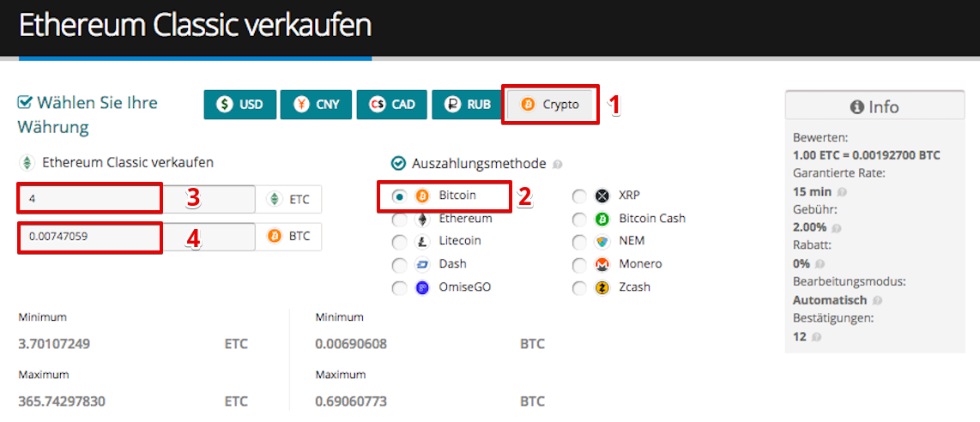Select the Zcash radio button

pos(580,288)
